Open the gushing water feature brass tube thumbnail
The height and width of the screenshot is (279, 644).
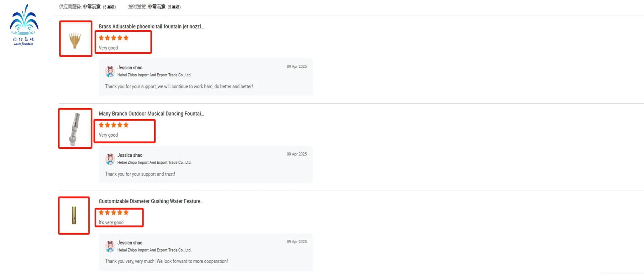[x=74, y=215]
